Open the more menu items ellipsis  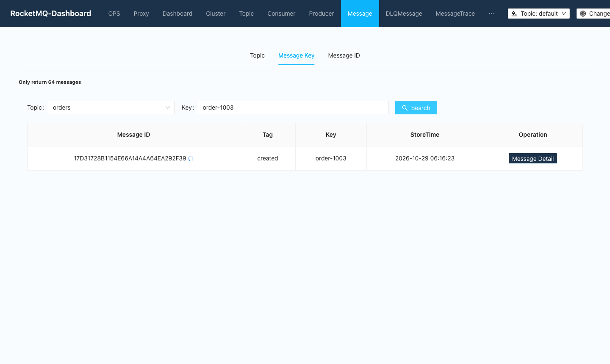[x=491, y=14]
